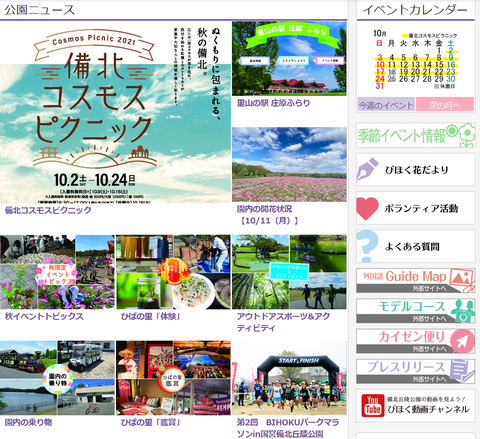This screenshot has height=439, width=480.
Task: Click 里山の駅 庄原ふらり caption link
Action: tap(273, 103)
